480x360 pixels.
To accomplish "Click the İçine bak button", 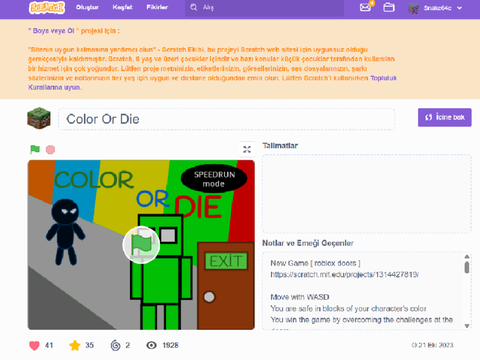I will 445,117.
